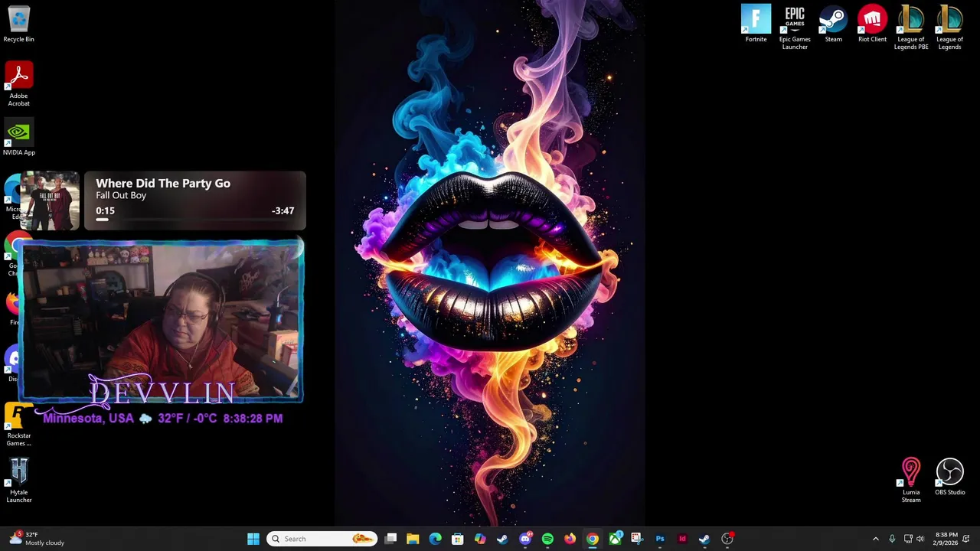Open Firefox from the taskbar
Viewport: 980px width, 551px height.
(x=570, y=539)
